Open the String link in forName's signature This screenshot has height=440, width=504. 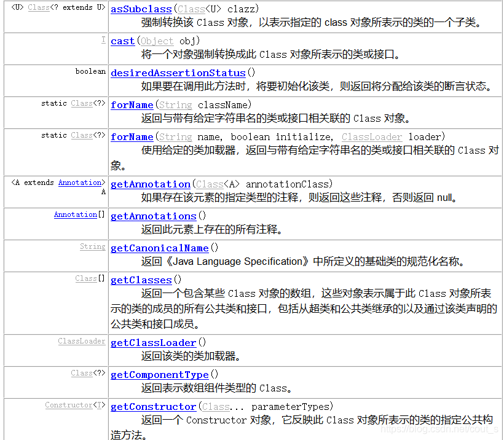[175, 104]
